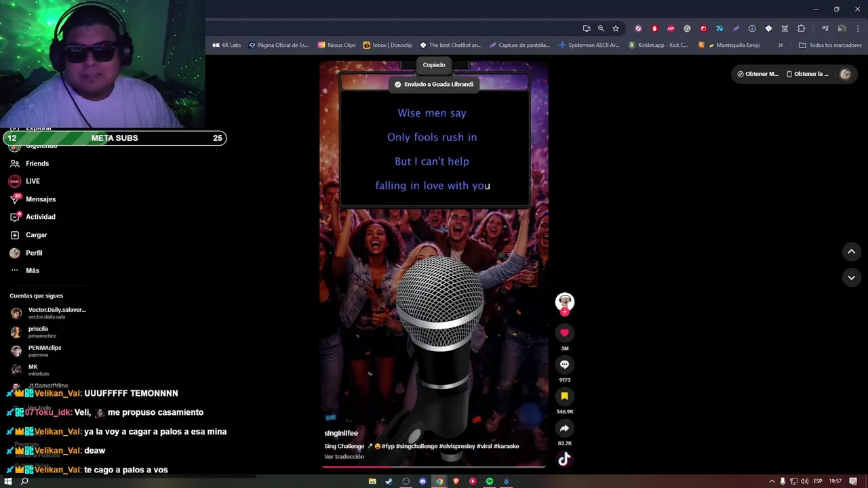Viewport: 868px width, 488px height.
Task: Open followed account PENMAclips
Action: (36, 351)
